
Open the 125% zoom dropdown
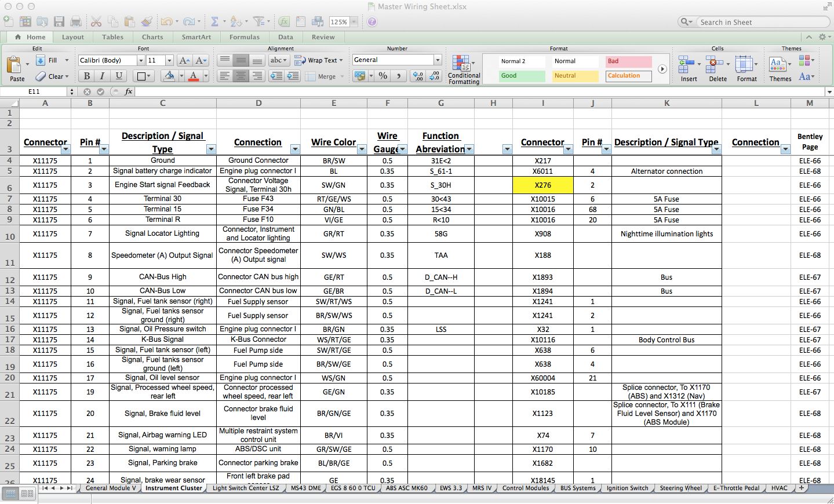click(x=354, y=22)
